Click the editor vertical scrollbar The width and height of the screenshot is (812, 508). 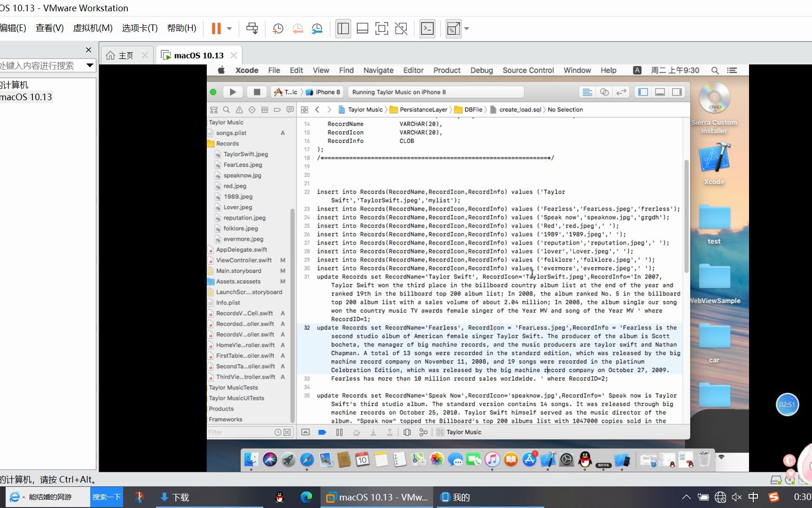686,216
